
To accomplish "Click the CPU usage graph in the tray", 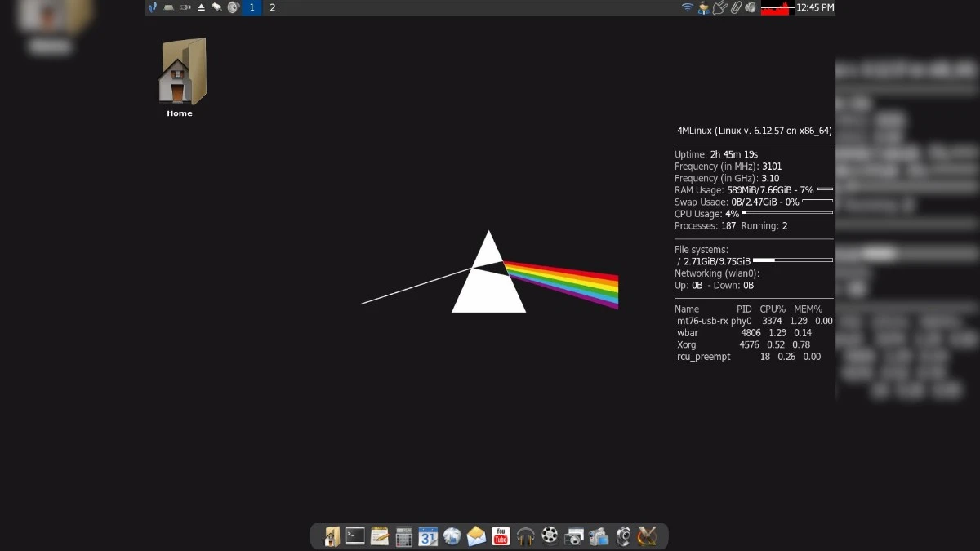I will 775,7.
